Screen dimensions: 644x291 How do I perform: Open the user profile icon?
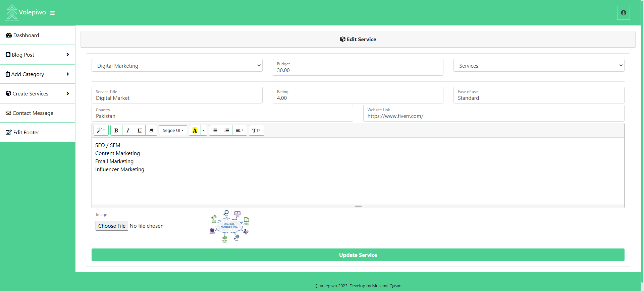[x=623, y=13]
